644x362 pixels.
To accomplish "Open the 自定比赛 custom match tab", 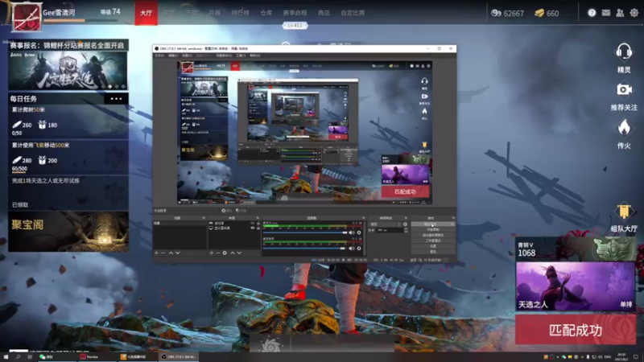I will (x=353, y=13).
